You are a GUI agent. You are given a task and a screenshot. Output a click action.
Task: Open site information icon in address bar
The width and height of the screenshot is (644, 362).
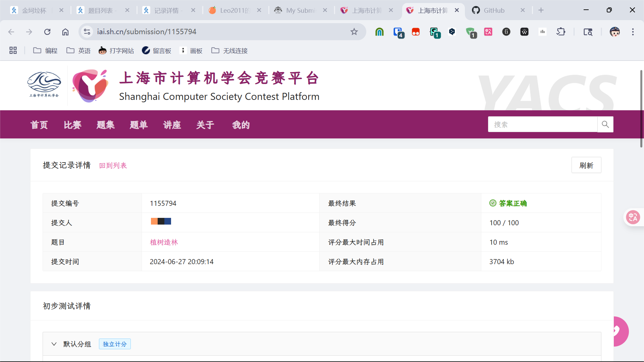point(87,32)
